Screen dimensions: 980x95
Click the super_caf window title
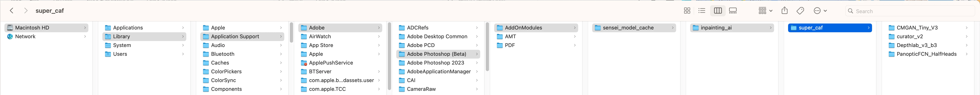pyautogui.click(x=50, y=11)
